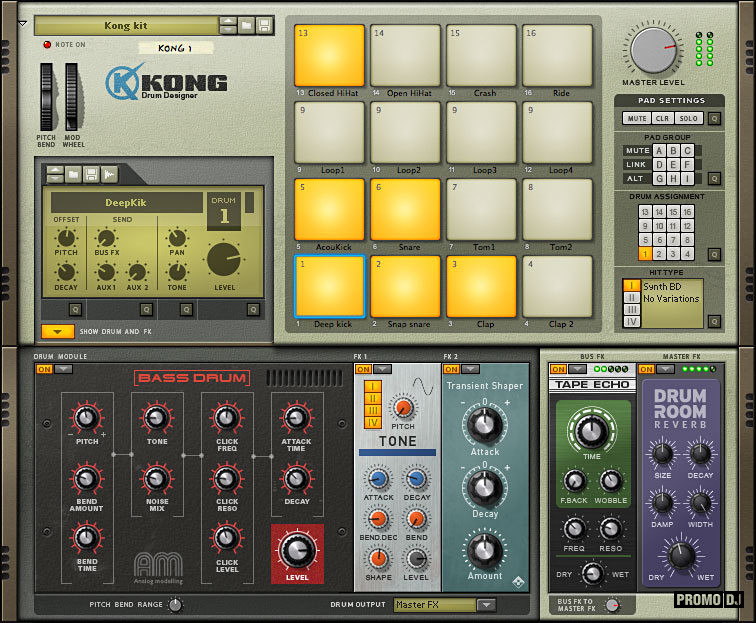
Task: Select pad 9 Loop1
Action: click(x=329, y=132)
